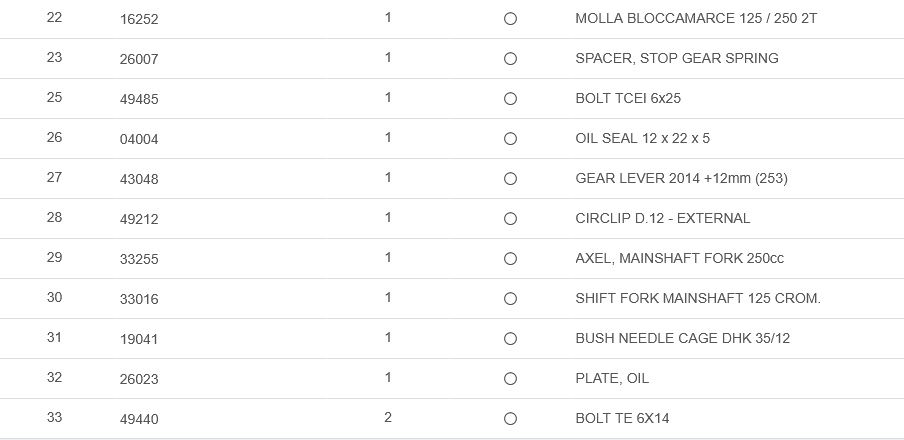904x440 pixels.
Task: Select radio button for SPACER, STOP GEAR SPRING
Action: coord(510,59)
